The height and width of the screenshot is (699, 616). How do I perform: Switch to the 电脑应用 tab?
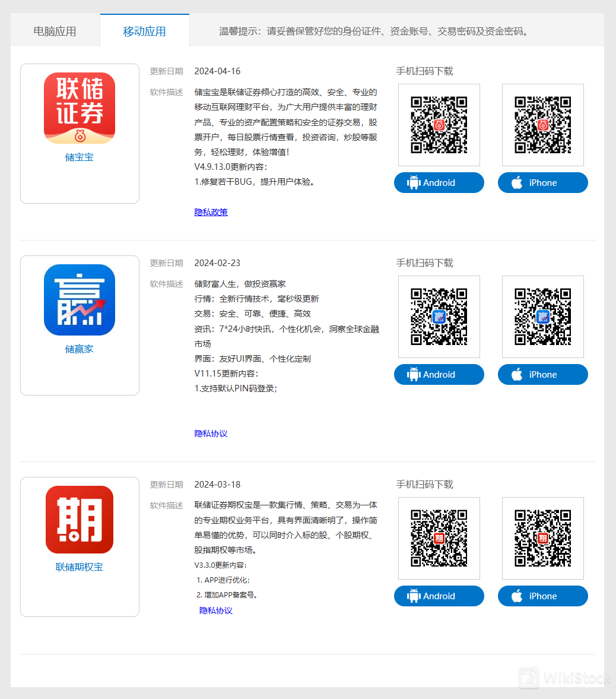click(55, 31)
